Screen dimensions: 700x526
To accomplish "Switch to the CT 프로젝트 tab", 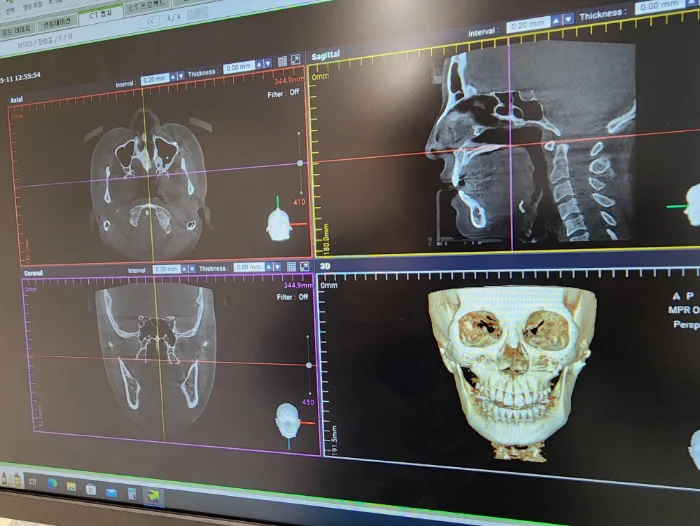I will click(148, 7).
